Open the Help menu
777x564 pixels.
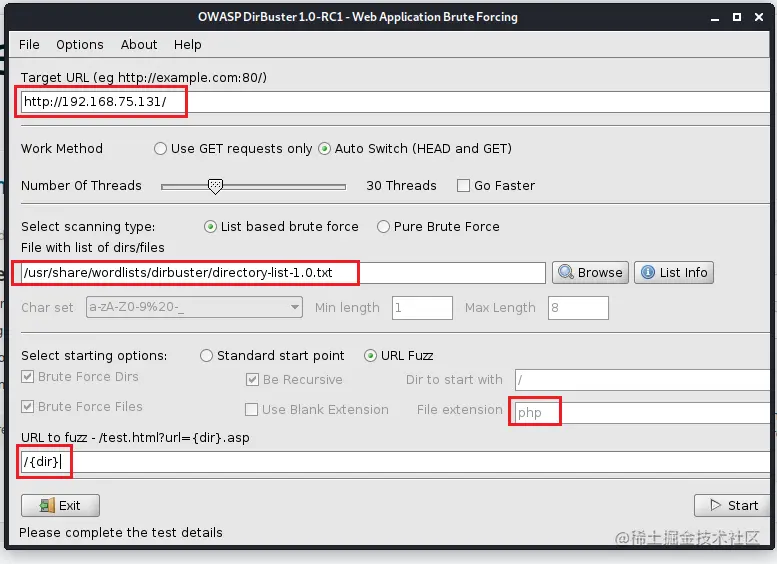[x=187, y=45]
